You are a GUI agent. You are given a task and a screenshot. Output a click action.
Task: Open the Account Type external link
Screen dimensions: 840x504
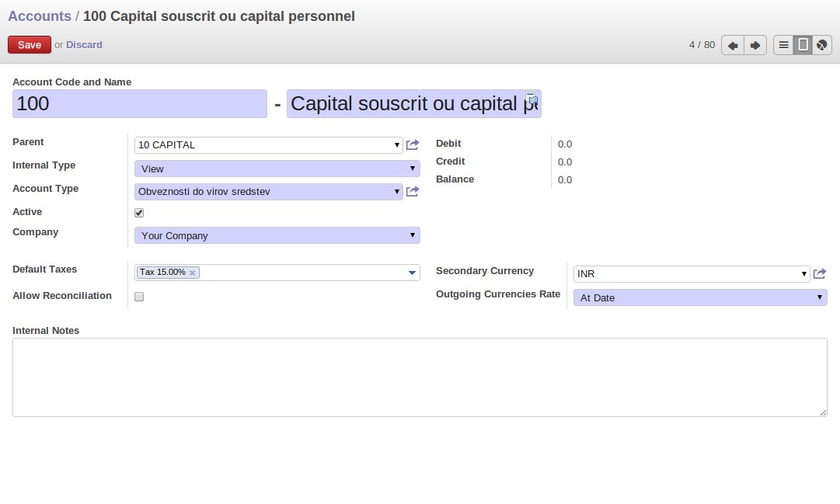(413, 192)
